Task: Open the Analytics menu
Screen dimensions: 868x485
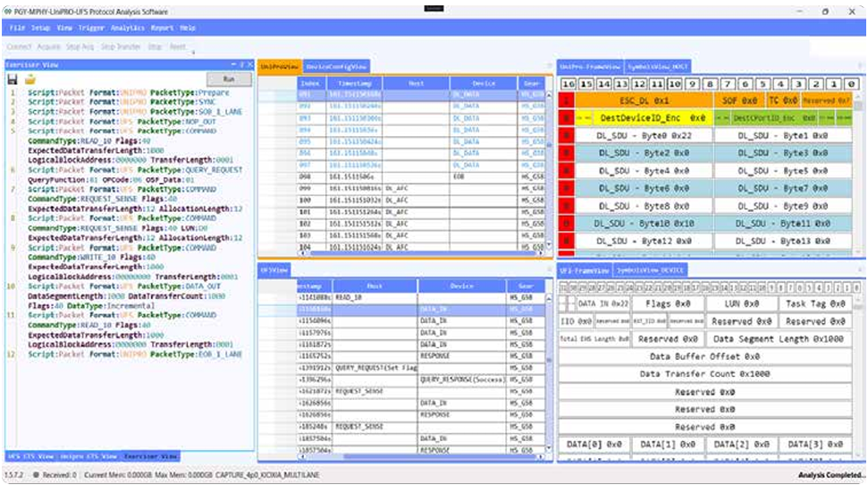Action: 127,28
